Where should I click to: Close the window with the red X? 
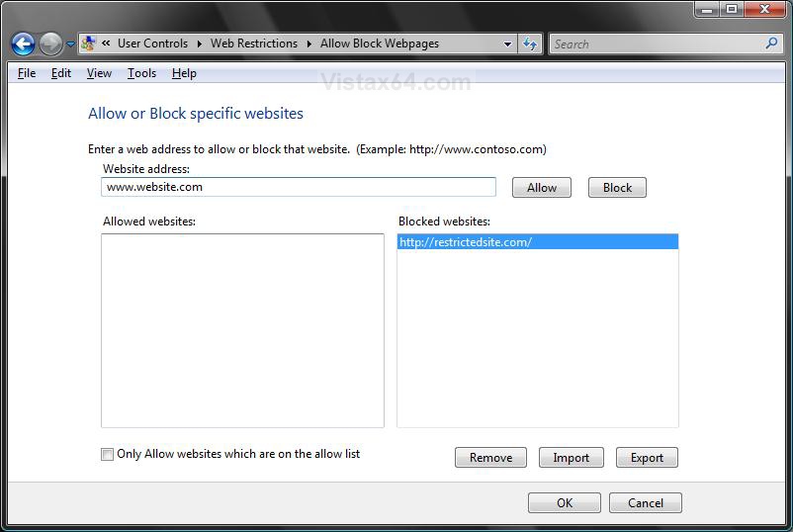765,9
